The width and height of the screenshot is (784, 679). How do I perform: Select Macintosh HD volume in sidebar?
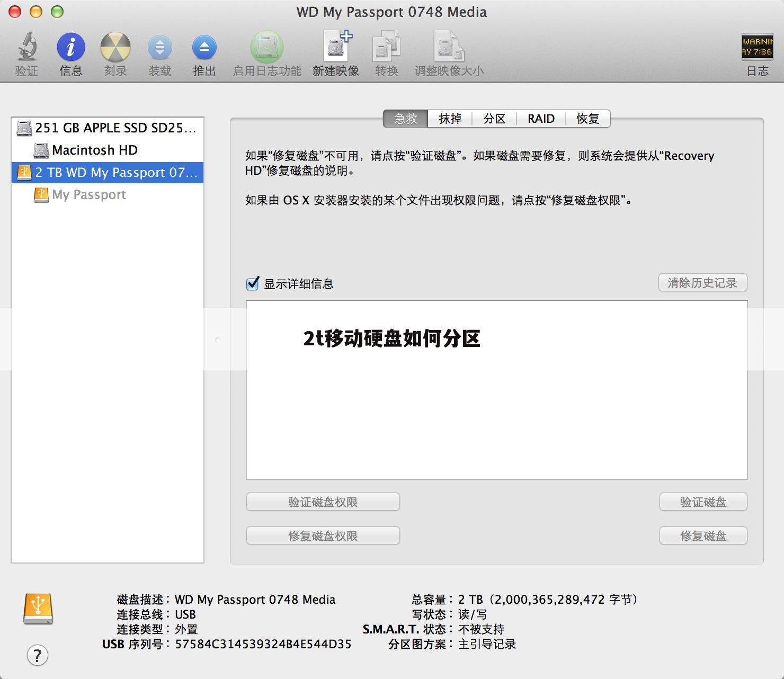94,150
